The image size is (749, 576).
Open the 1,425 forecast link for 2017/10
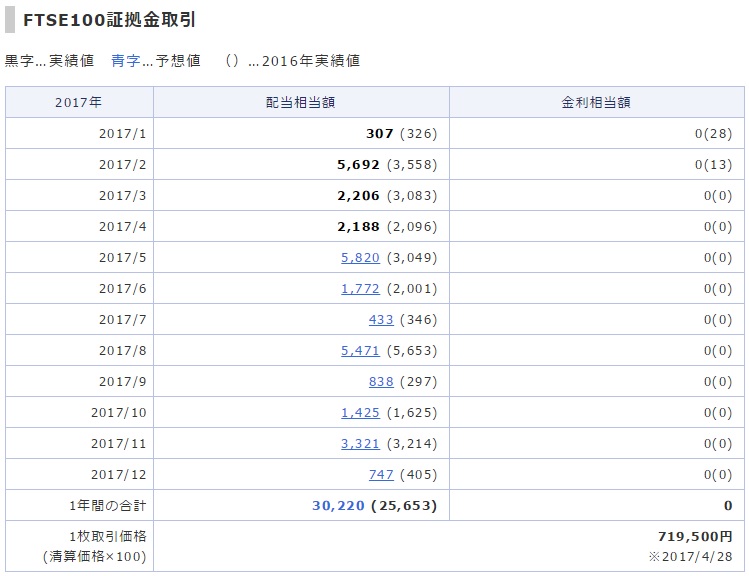(x=360, y=413)
